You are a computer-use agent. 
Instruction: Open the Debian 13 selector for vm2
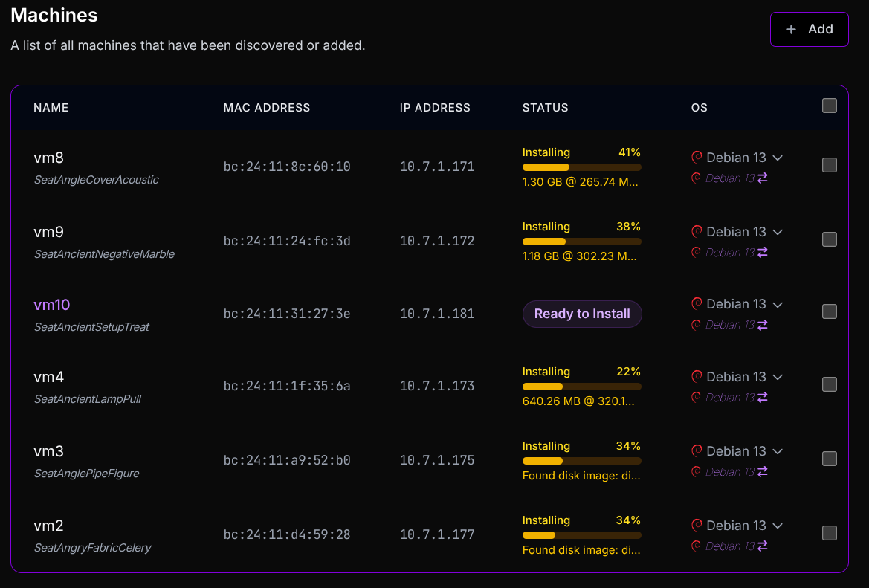coord(778,526)
